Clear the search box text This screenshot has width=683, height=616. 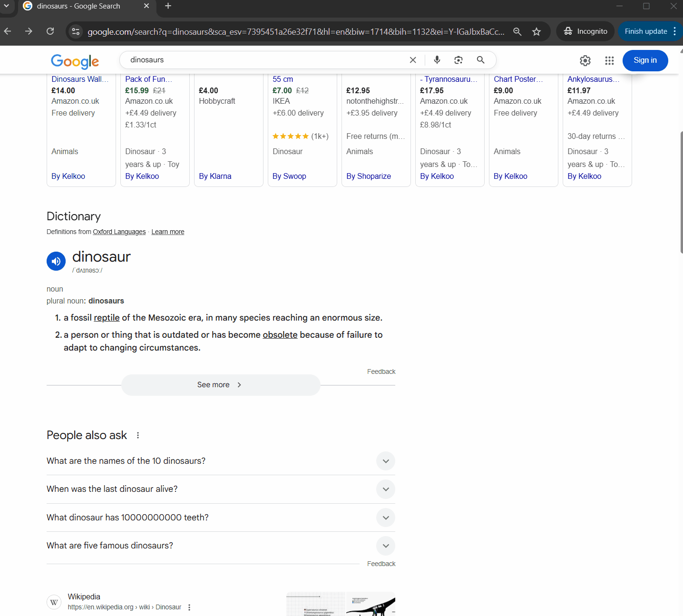412,60
